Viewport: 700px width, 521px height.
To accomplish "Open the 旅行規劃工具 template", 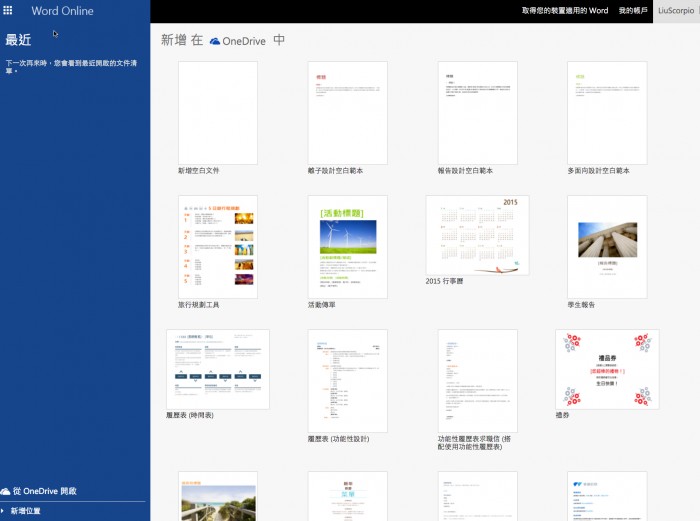I will coord(217,246).
